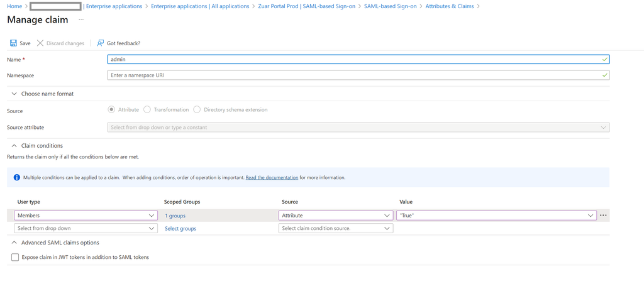Enable Expose claim in JWT tokens checkbox
Viewport: 644px width, 291px height.
(15, 257)
